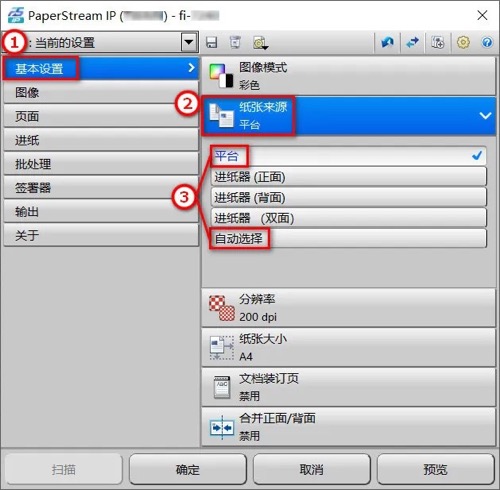Viewport: 500px width, 490px height.
Task: Close the PaperStream IP window
Action: tap(482, 15)
